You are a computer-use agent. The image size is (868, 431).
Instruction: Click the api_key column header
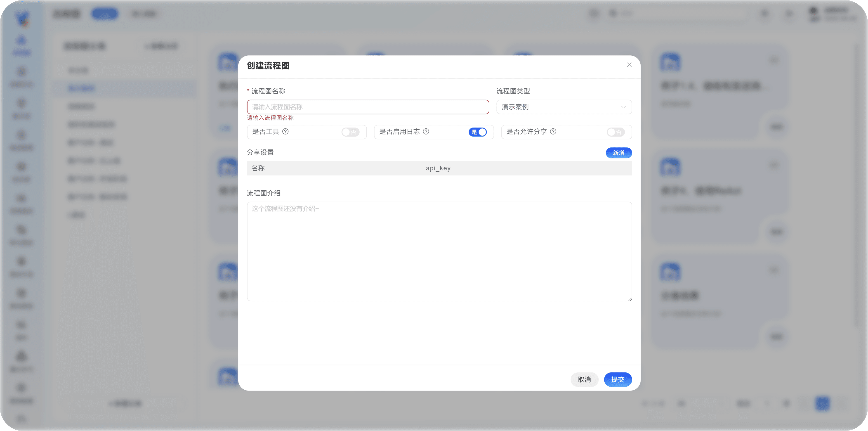438,168
